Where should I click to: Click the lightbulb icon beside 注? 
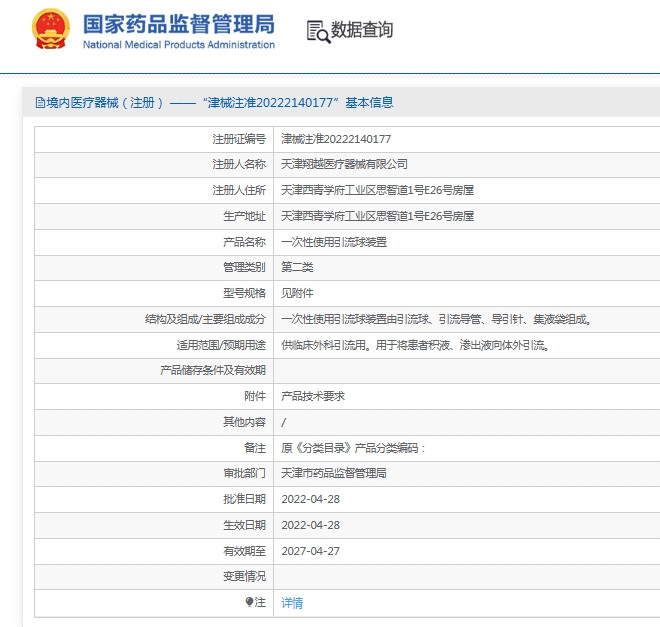(249, 602)
